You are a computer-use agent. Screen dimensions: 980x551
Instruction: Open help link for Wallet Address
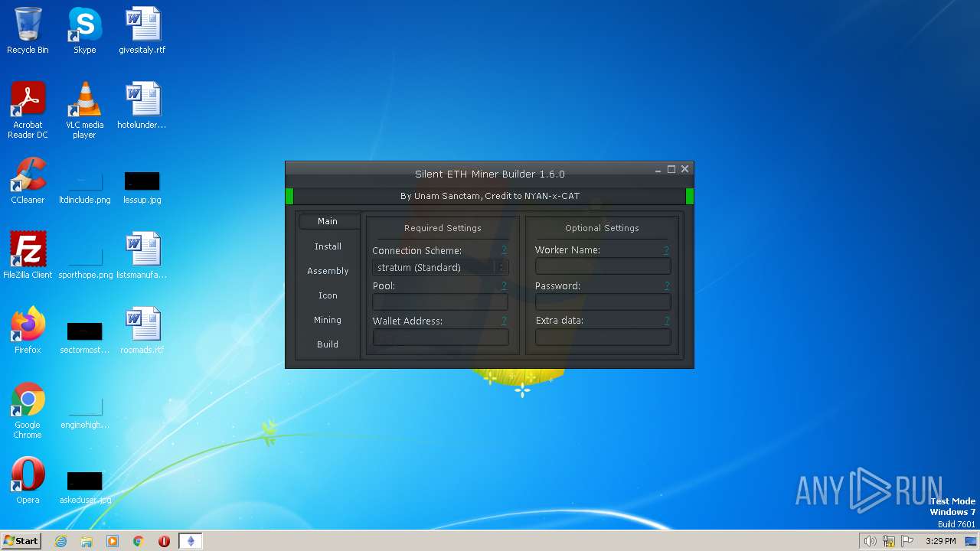click(504, 321)
